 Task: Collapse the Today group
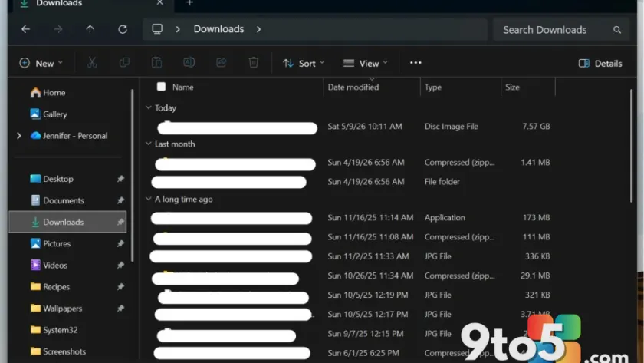point(148,107)
